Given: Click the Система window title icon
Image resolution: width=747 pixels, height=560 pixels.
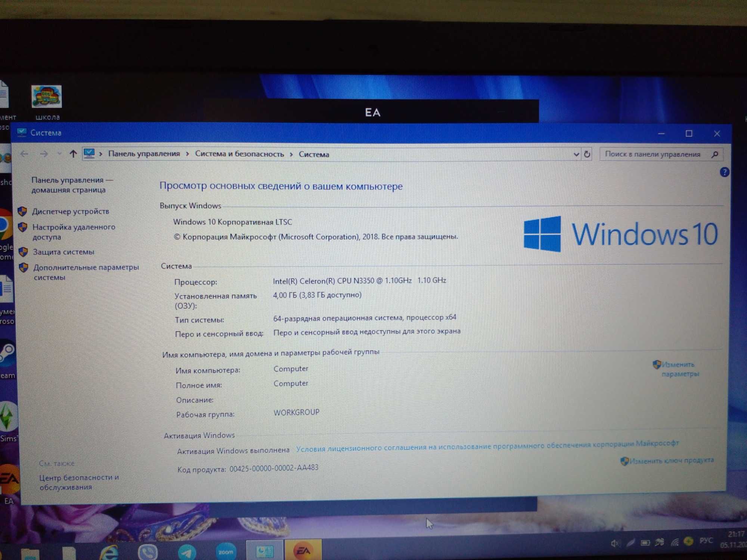Looking at the screenshot, I should tap(22, 132).
